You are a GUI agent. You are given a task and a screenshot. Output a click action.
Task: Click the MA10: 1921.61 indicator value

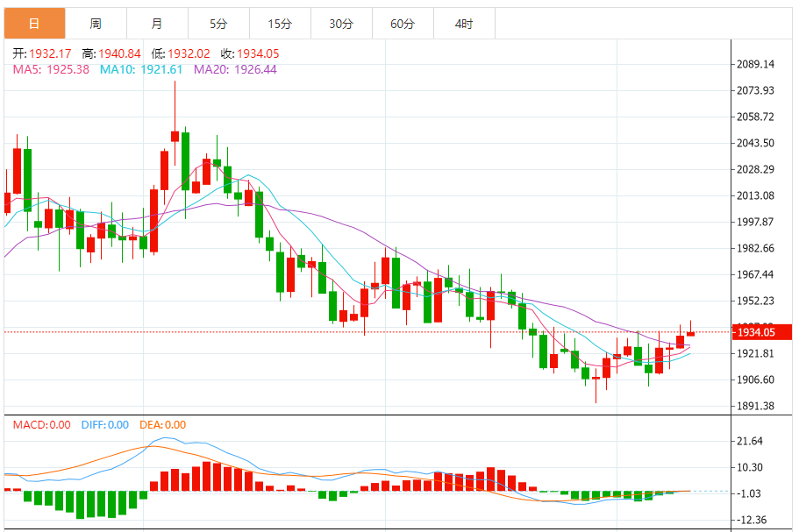(x=141, y=70)
